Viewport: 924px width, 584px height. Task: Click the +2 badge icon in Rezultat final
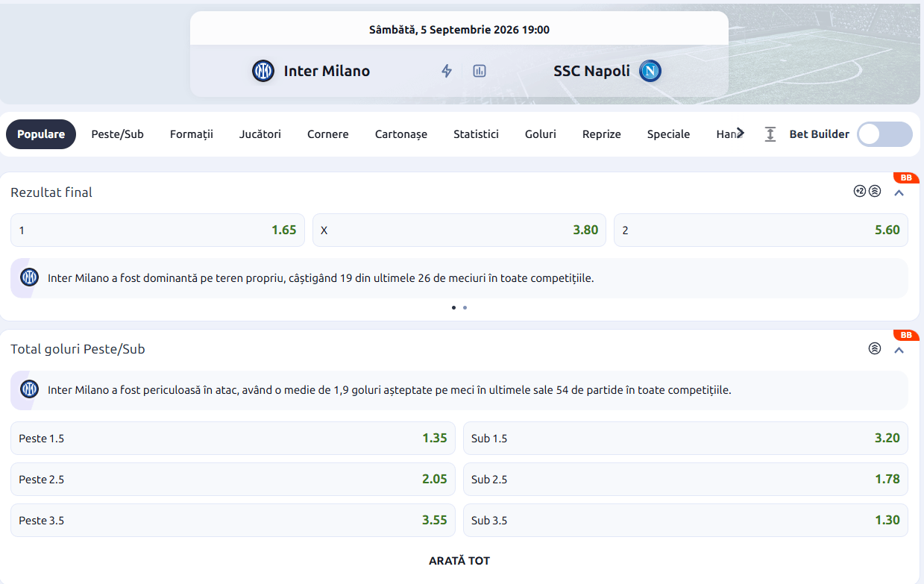(x=860, y=191)
